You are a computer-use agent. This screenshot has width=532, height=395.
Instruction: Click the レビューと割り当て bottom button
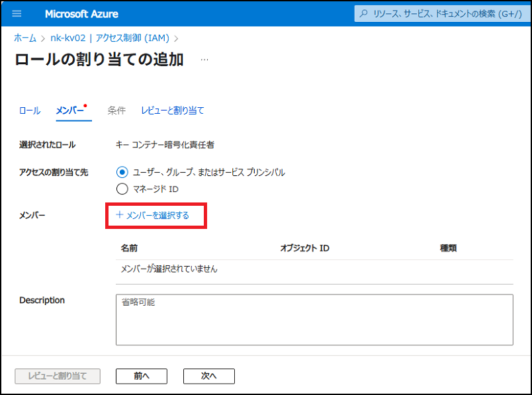[x=58, y=376]
